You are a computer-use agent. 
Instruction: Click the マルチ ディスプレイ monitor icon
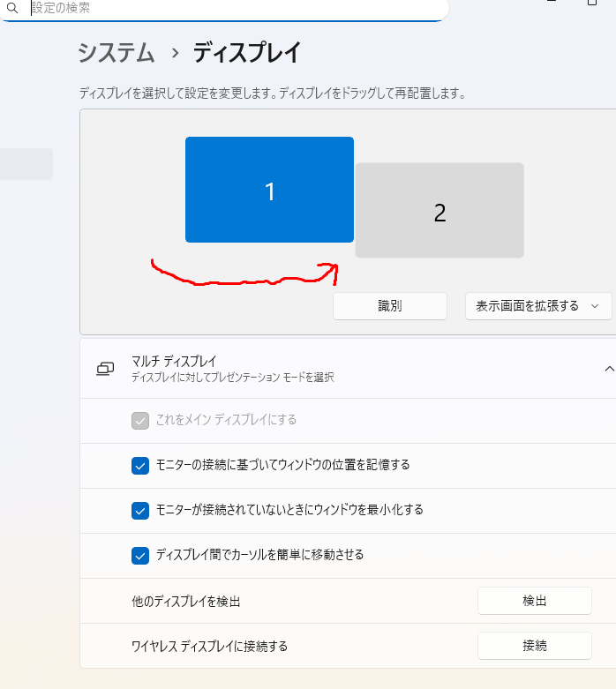tap(105, 369)
